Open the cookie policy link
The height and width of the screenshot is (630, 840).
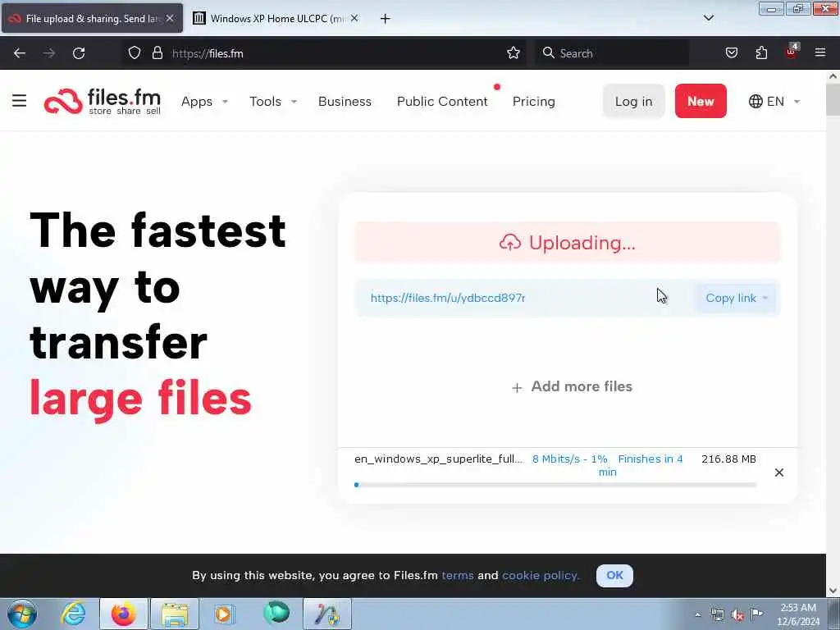tap(541, 575)
